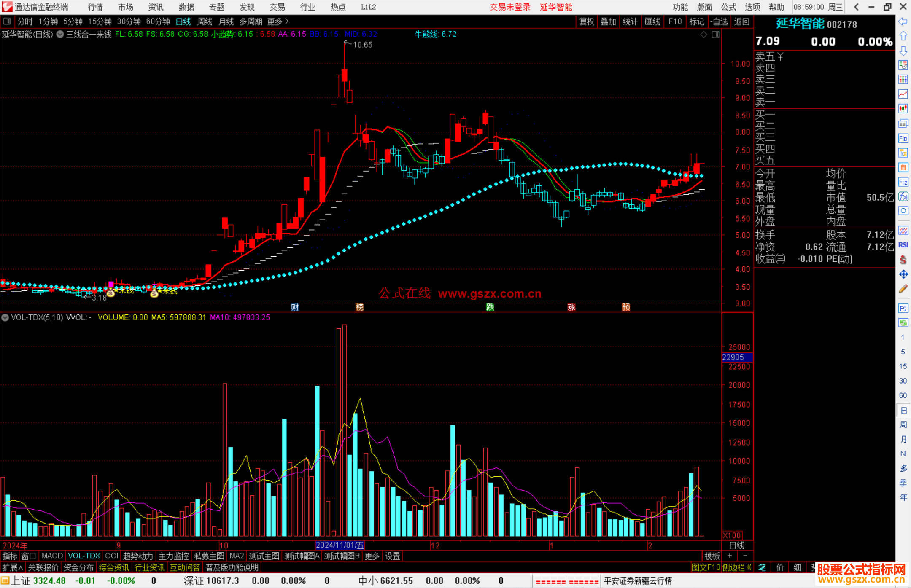Click the minus zoom-out button beside 模板
Image resolution: width=911 pixels, height=588 pixels.
[x=745, y=556]
